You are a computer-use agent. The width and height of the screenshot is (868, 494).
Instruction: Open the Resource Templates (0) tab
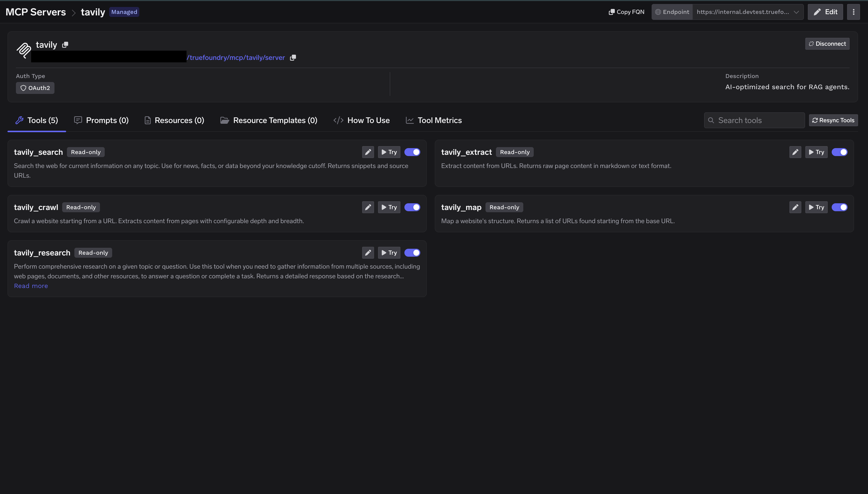point(269,121)
